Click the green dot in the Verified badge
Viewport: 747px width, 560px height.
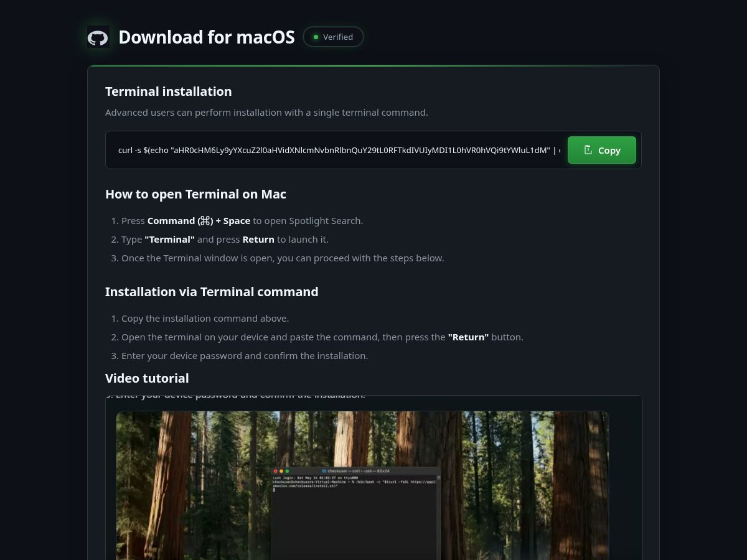point(316,37)
